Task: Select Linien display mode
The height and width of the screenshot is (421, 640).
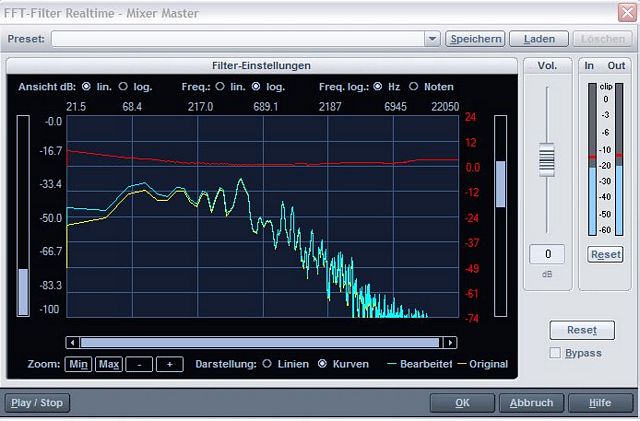Action: [x=267, y=363]
